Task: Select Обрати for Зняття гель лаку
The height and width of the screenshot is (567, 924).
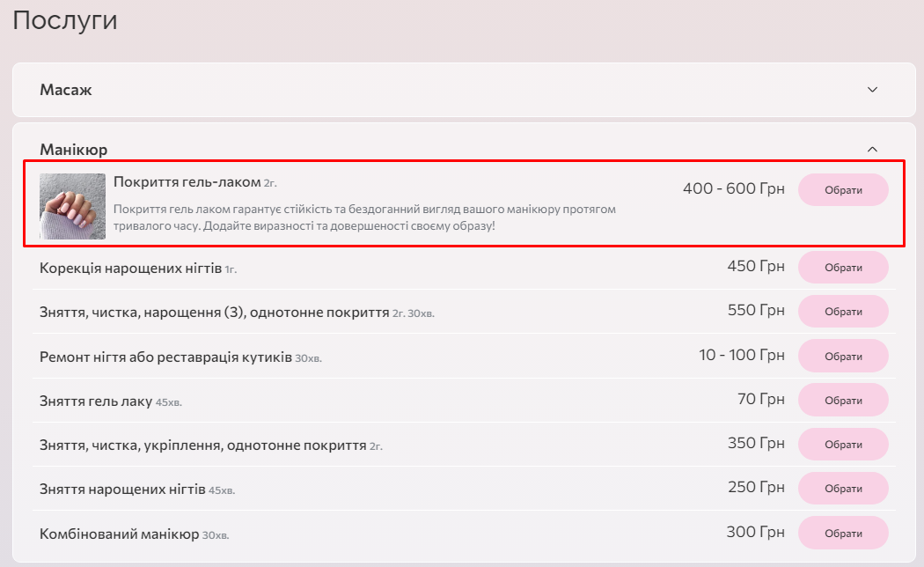Action: tap(842, 401)
